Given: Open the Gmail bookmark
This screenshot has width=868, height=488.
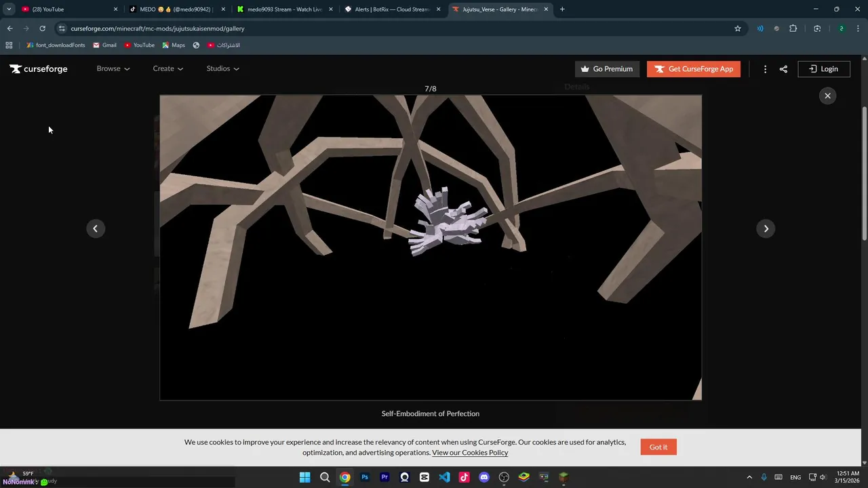Looking at the screenshot, I should [104, 45].
